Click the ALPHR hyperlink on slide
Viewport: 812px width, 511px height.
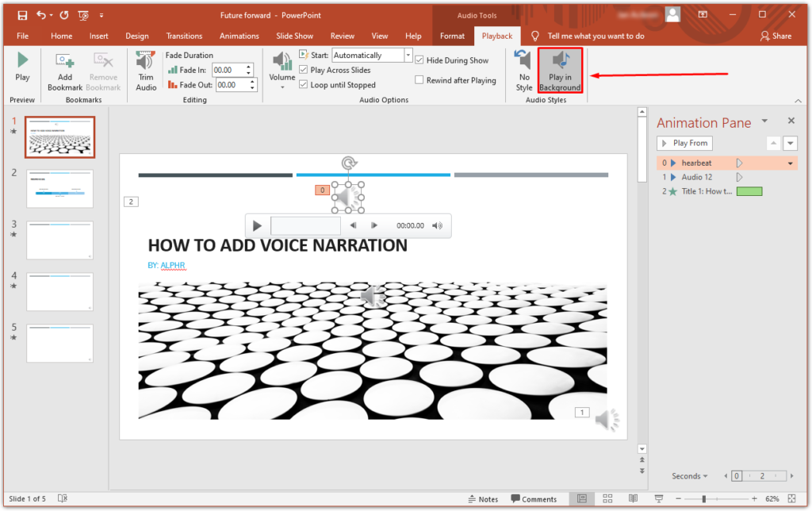pyautogui.click(x=172, y=265)
